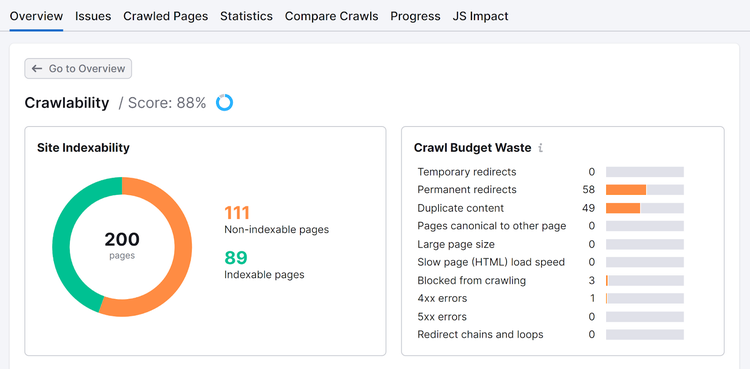Switch to the Issues tab

pyautogui.click(x=93, y=16)
